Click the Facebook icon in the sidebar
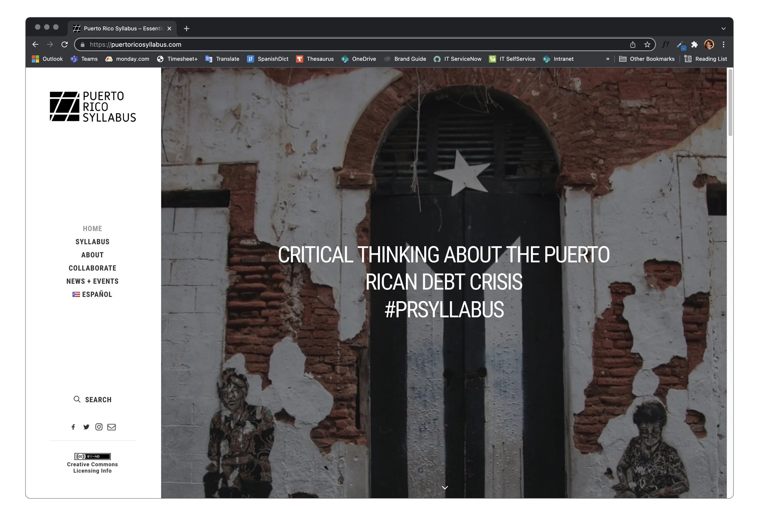The width and height of the screenshot is (759, 532). coord(73,427)
